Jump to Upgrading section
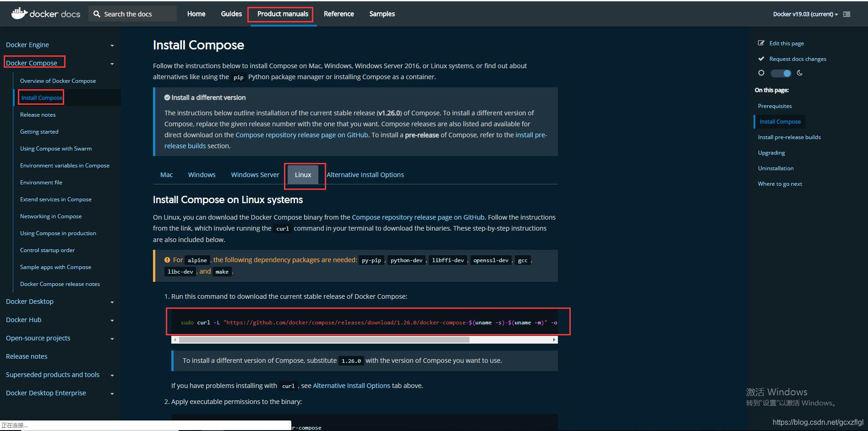Screen dimensions: 868x431 click(771, 153)
